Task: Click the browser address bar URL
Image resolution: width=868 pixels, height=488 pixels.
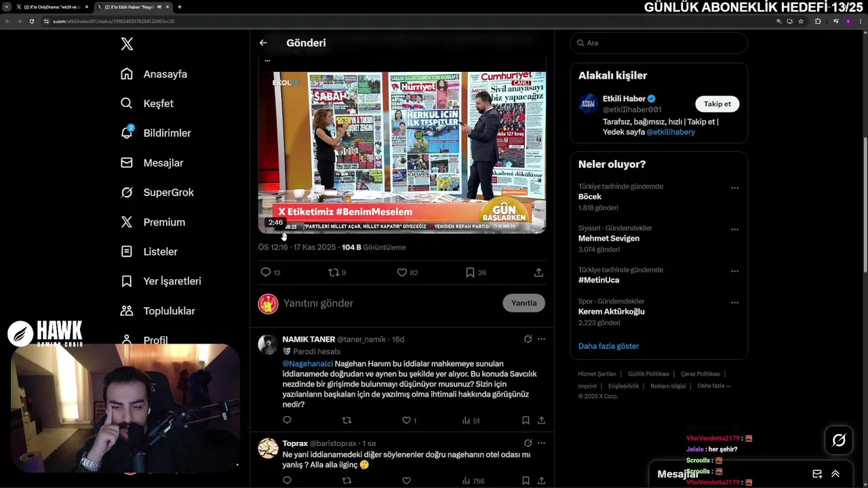Action: 113,21
